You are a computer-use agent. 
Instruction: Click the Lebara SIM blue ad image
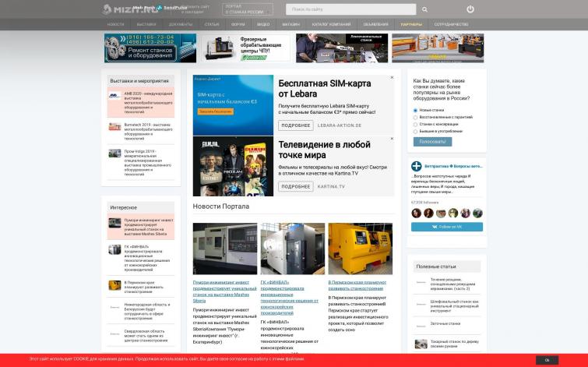pyautogui.click(x=233, y=105)
